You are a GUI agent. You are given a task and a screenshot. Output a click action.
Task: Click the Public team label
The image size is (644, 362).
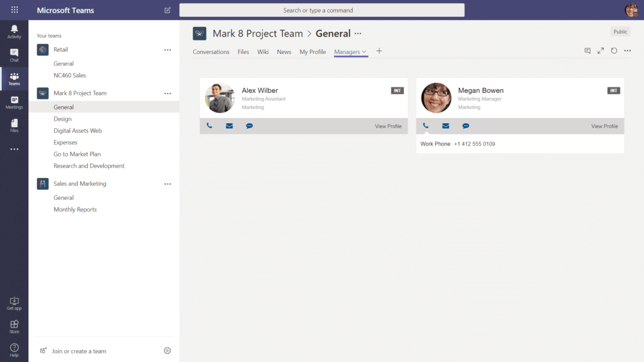tap(620, 31)
